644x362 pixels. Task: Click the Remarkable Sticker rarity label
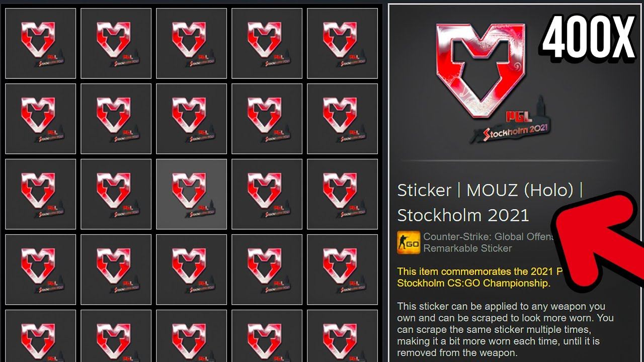(467, 248)
